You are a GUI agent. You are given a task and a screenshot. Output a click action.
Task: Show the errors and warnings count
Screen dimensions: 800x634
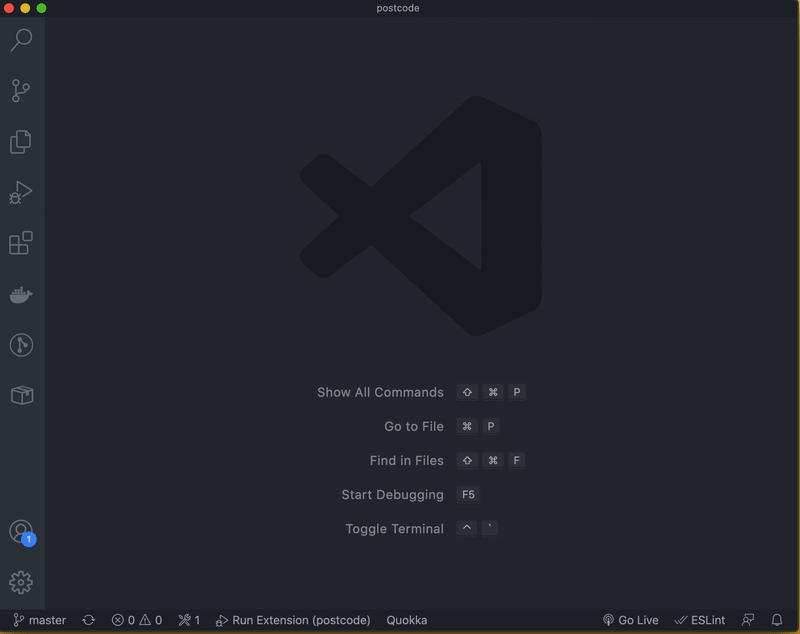[x=136, y=620]
